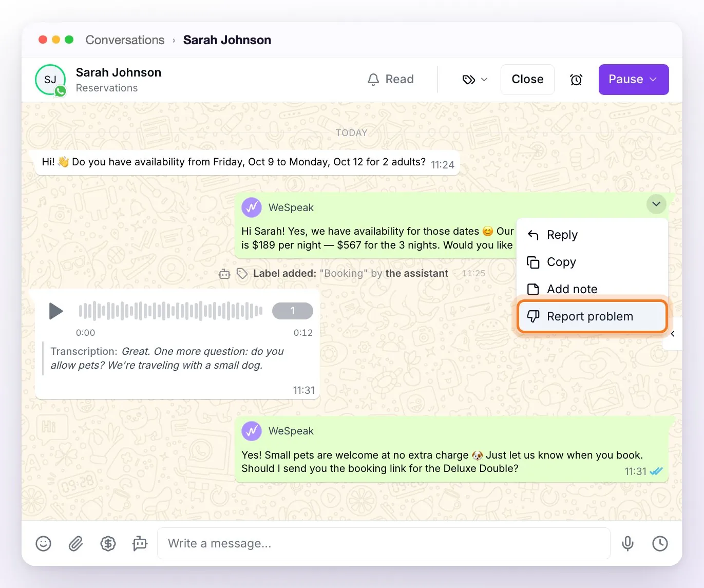
Task: Click the 0:12 voice message duration
Action: 303,333
